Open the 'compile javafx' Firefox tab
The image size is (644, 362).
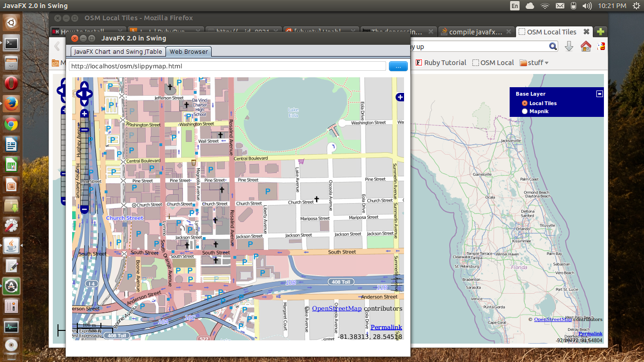476,32
